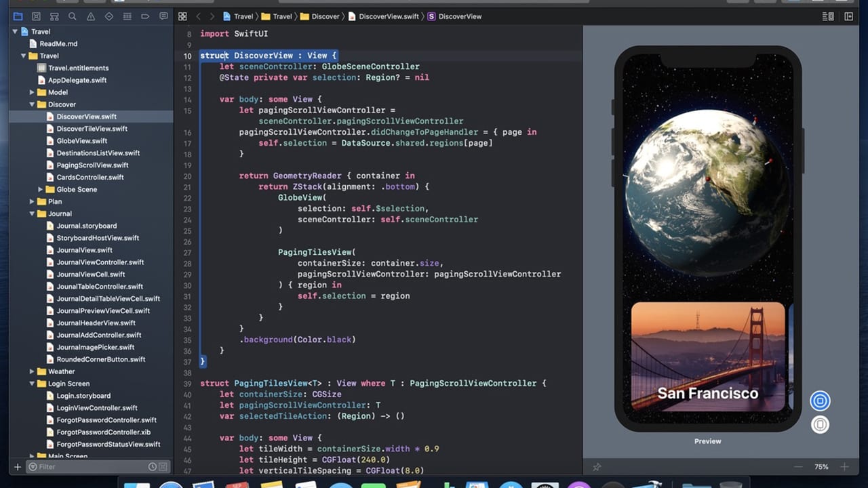The image size is (868, 488).
Task: Collapse the Login Screen folder
Action: [x=32, y=384]
